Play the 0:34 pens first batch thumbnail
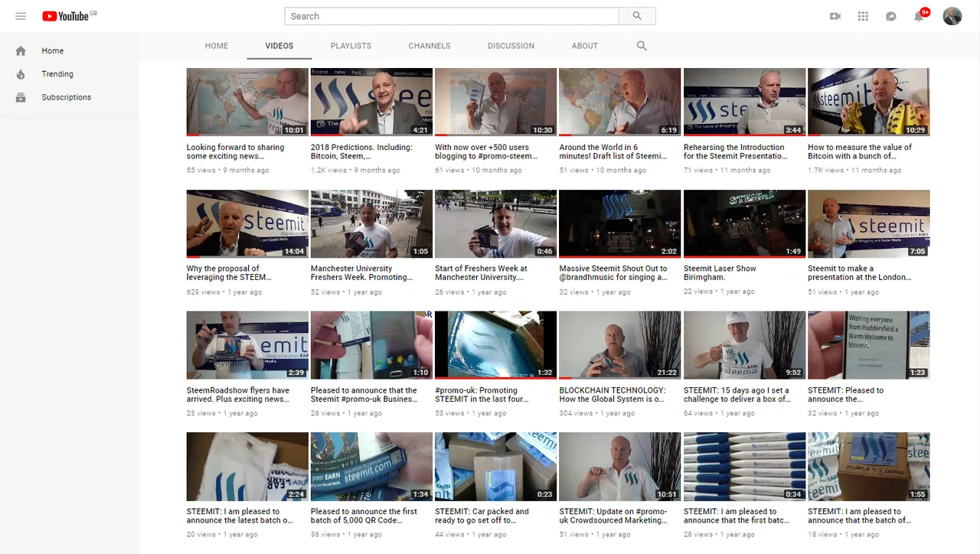Image resolution: width=980 pixels, height=554 pixels. (744, 467)
